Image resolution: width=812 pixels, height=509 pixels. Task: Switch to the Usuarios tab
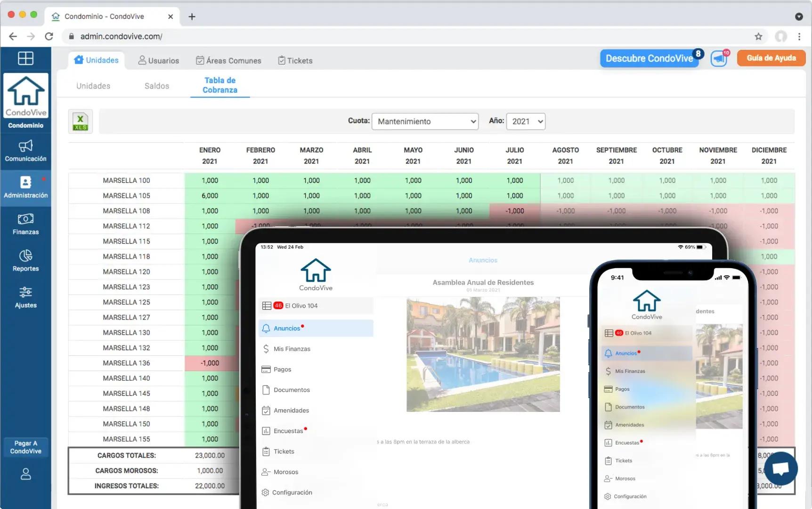(158, 60)
